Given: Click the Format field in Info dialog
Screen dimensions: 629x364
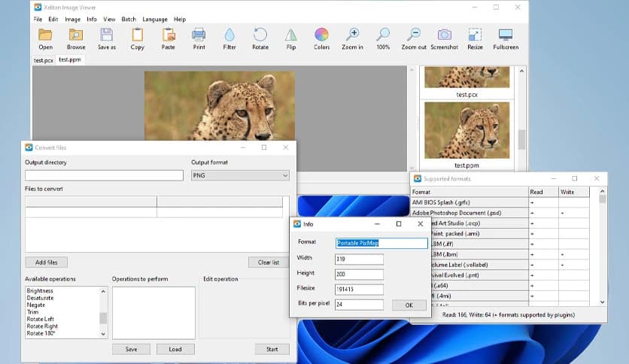Looking at the screenshot, I should (381, 243).
